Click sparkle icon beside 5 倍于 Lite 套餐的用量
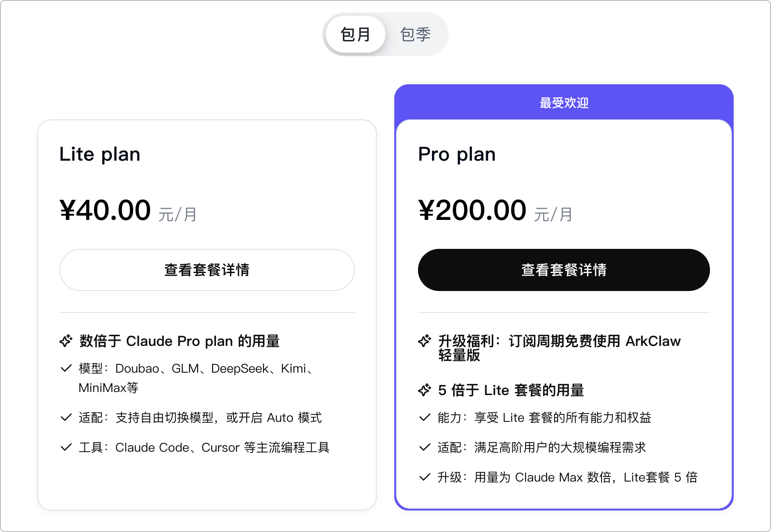 click(x=425, y=390)
